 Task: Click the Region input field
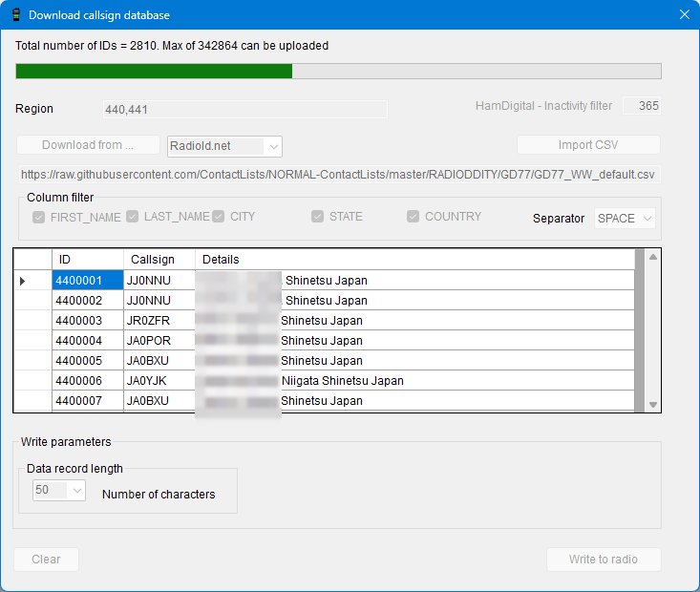244,110
